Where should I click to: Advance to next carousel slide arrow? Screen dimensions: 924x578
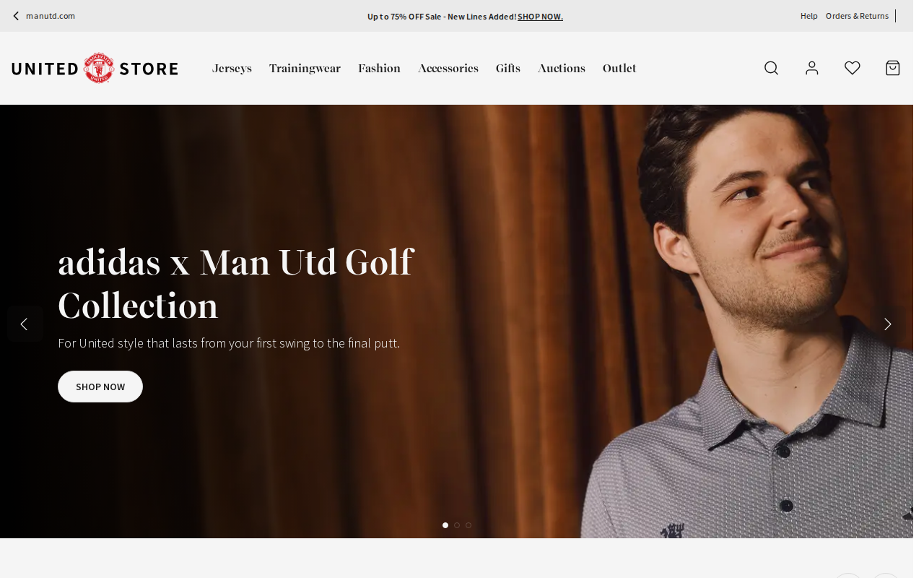tap(888, 324)
